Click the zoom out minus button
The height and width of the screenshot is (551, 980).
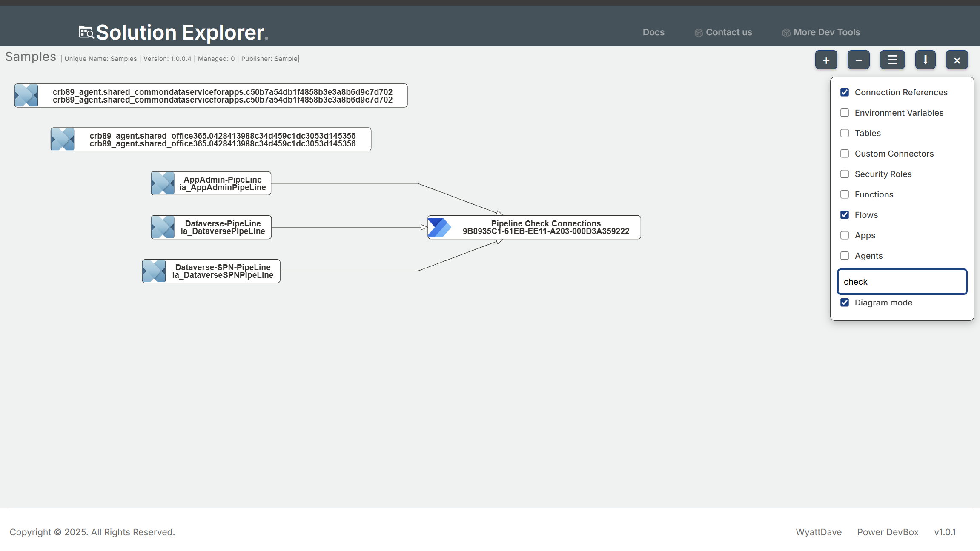pyautogui.click(x=858, y=60)
